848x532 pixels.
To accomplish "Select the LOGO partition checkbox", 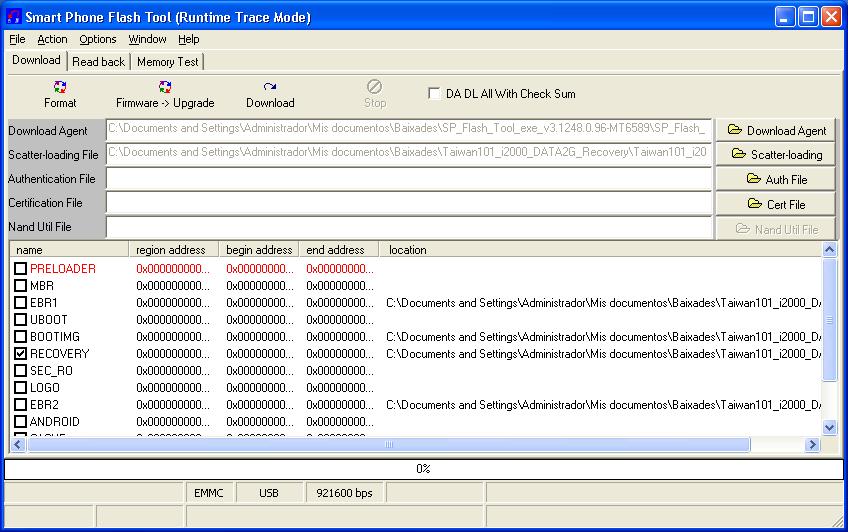I will [21, 388].
